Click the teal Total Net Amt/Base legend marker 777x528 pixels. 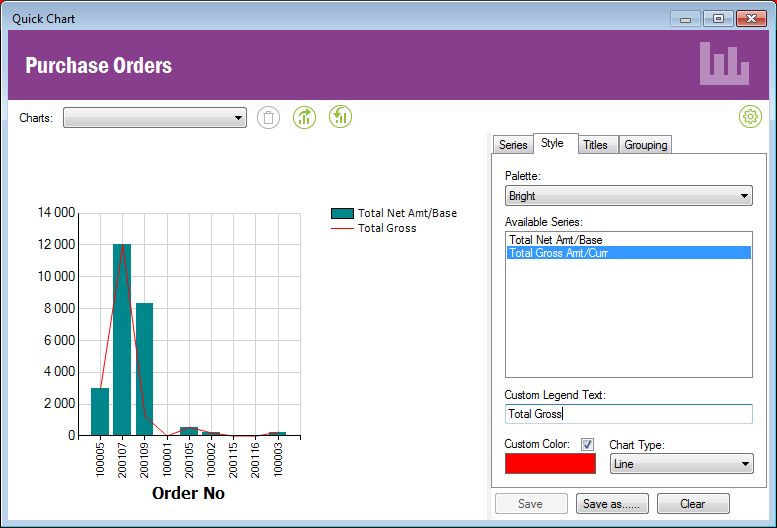[x=342, y=213]
